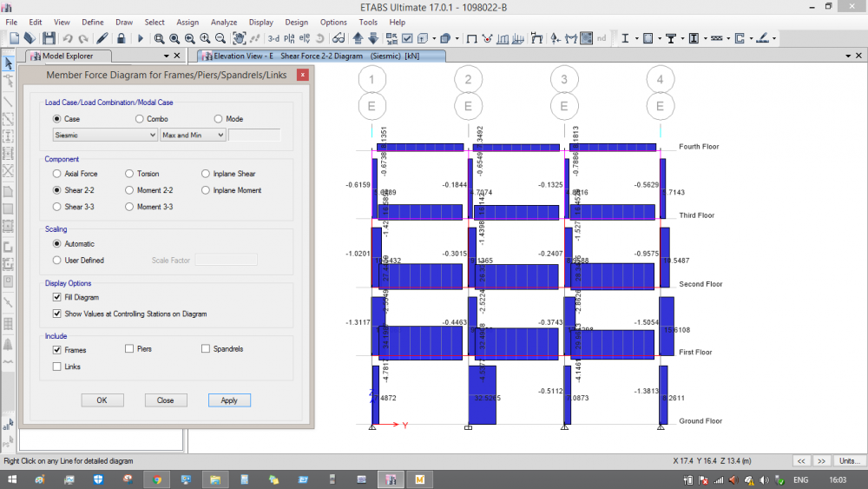This screenshot has width=868, height=489.
Task: Click the Show Undeformed Shape icon
Action: [x=471, y=38]
